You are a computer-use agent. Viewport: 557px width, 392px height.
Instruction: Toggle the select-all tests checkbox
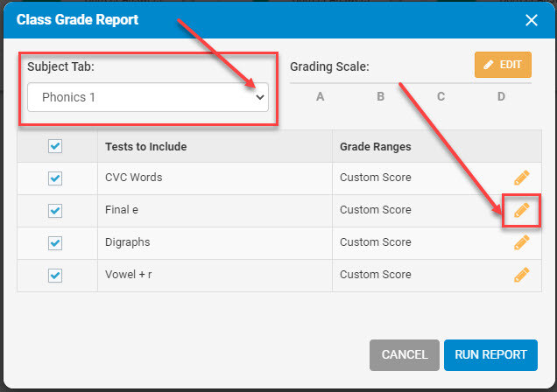pyautogui.click(x=55, y=146)
